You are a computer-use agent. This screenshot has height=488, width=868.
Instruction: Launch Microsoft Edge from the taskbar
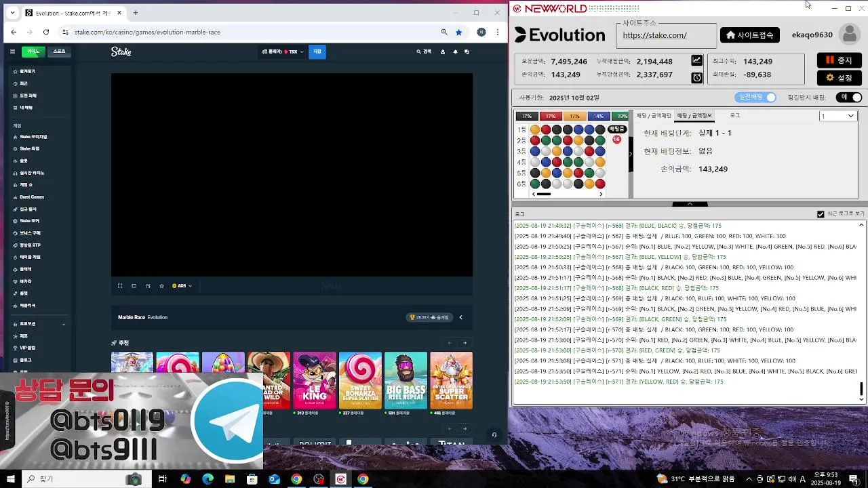[x=208, y=479]
